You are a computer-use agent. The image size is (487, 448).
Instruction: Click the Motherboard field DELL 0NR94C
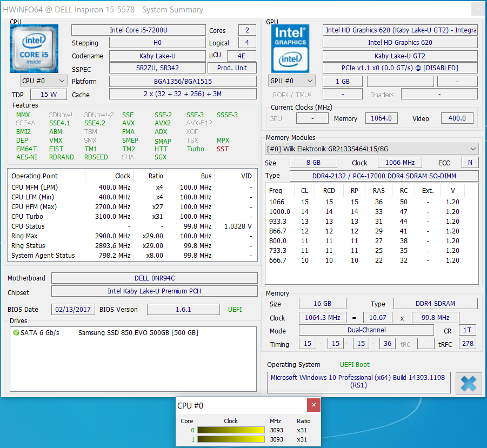pos(155,278)
